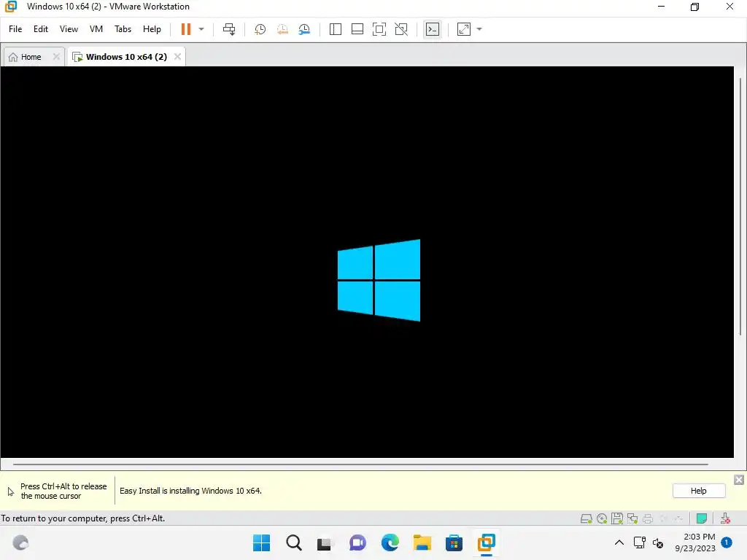
Task: Toggle Unity mode icon
Action: (401, 29)
